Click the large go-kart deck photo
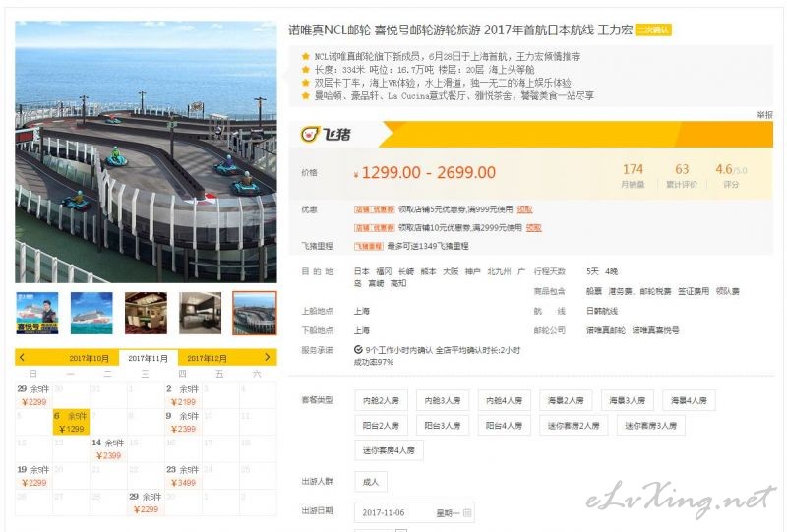Screen dimensions: 787x532 click(x=146, y=151)
